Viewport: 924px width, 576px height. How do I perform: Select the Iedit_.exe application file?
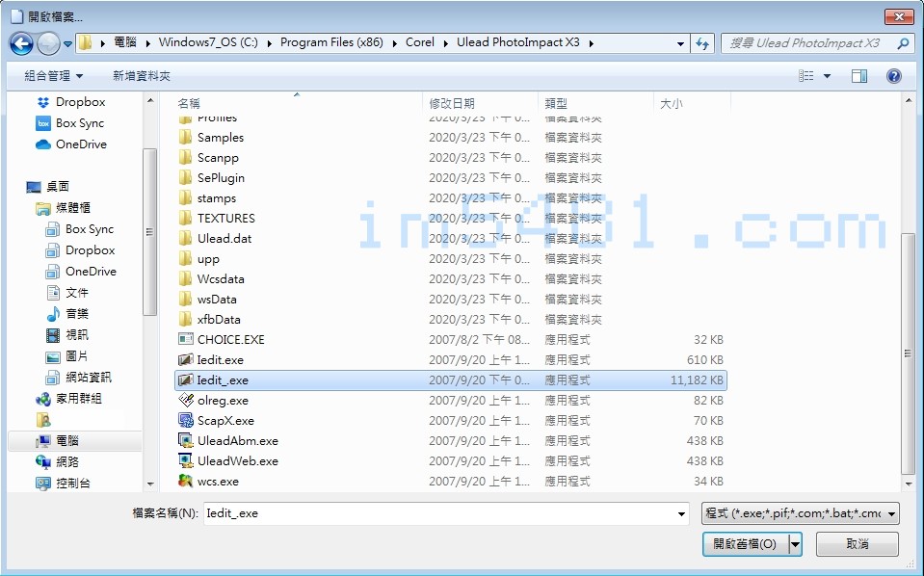pyautogui.click(x=222, y=380)
